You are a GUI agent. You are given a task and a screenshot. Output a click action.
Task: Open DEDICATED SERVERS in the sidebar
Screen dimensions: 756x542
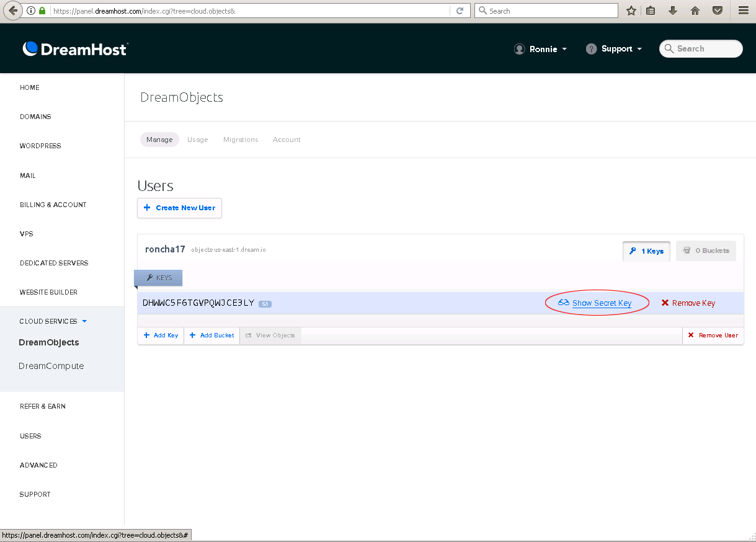tap(54, 263)
